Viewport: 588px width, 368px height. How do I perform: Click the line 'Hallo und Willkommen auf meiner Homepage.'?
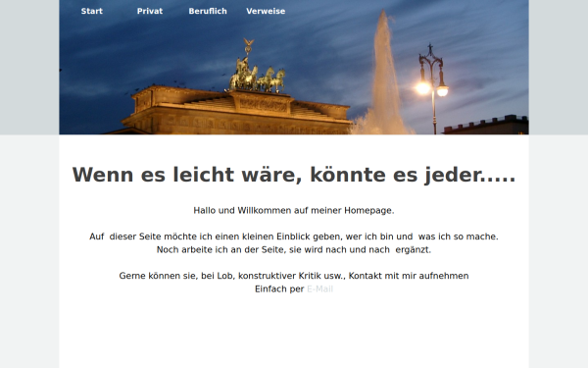tap(294, 210)
